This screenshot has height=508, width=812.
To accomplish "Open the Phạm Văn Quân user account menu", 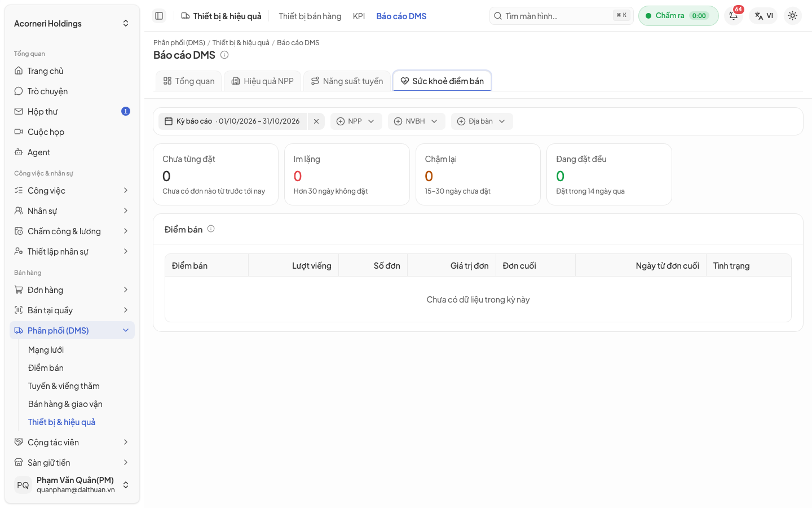I will [72, 485].
